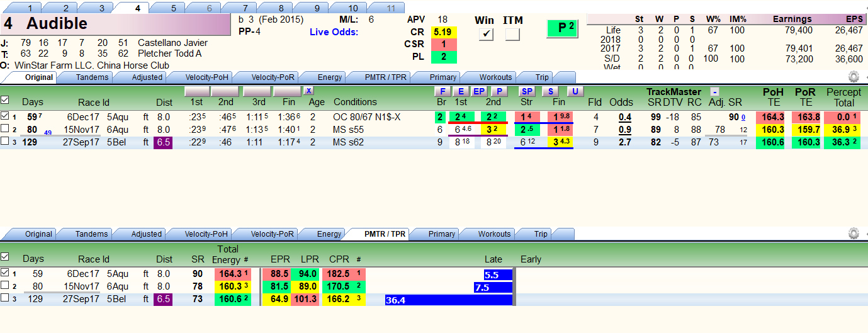Click the E filter button
Image resolution: width=868 pixels, height=333 pixels.
point(460,91)
